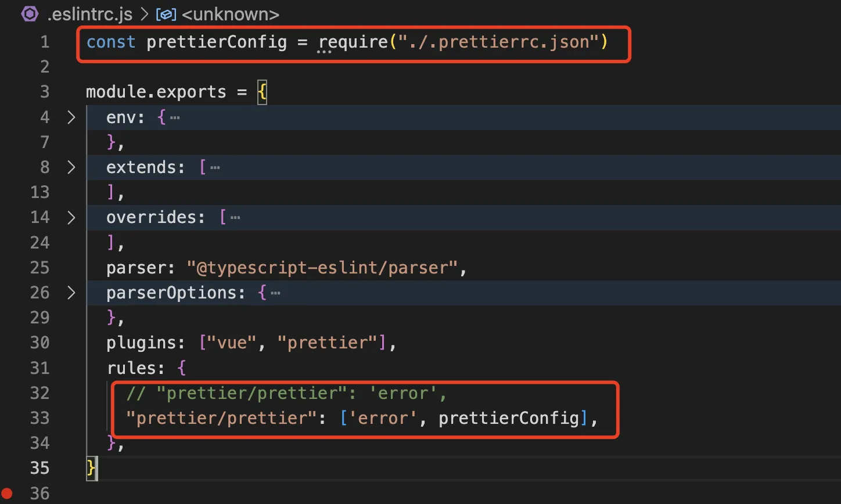Click "prettier/prettier" key on line 33

(222, 418)
